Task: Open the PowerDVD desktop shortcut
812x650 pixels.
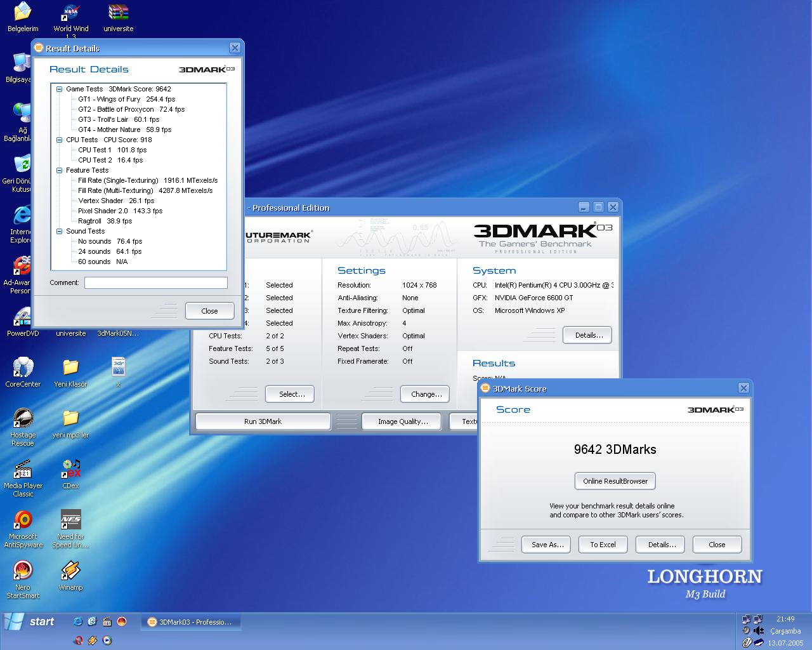Action: click(x=23, y=322)
